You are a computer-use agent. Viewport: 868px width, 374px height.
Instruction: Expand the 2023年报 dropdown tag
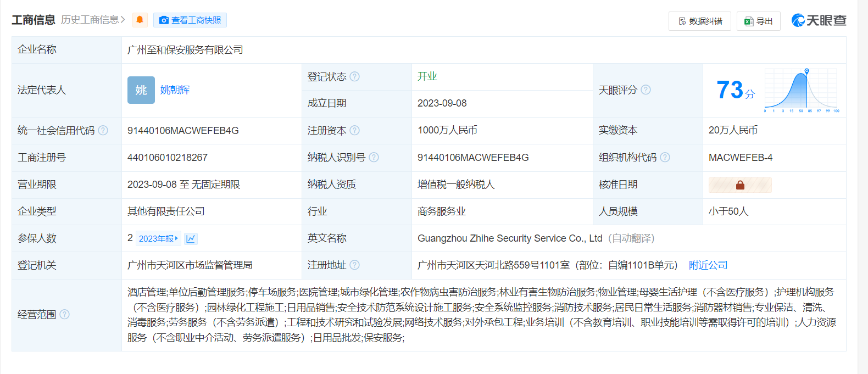[158, 238]
